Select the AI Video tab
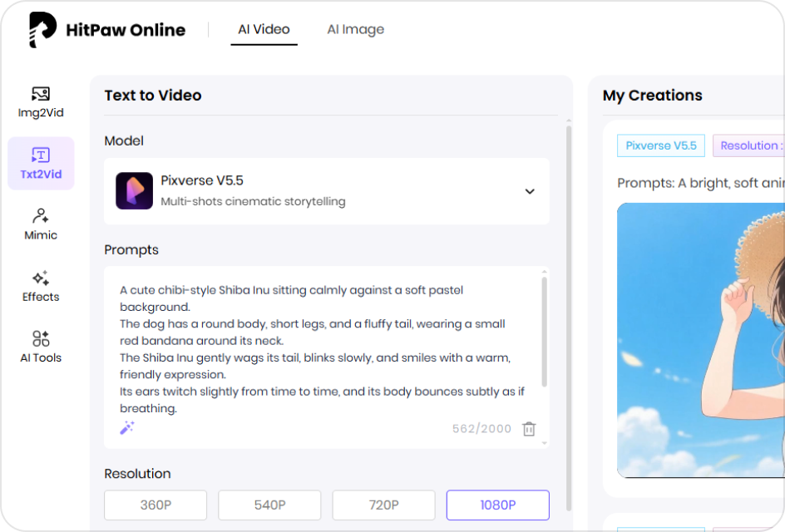 point(264,28)
